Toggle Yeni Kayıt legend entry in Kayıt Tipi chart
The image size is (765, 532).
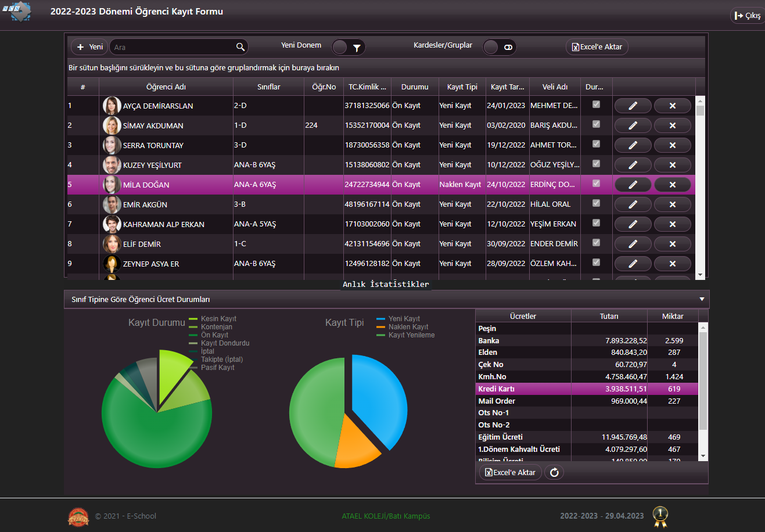pos(398,319)
